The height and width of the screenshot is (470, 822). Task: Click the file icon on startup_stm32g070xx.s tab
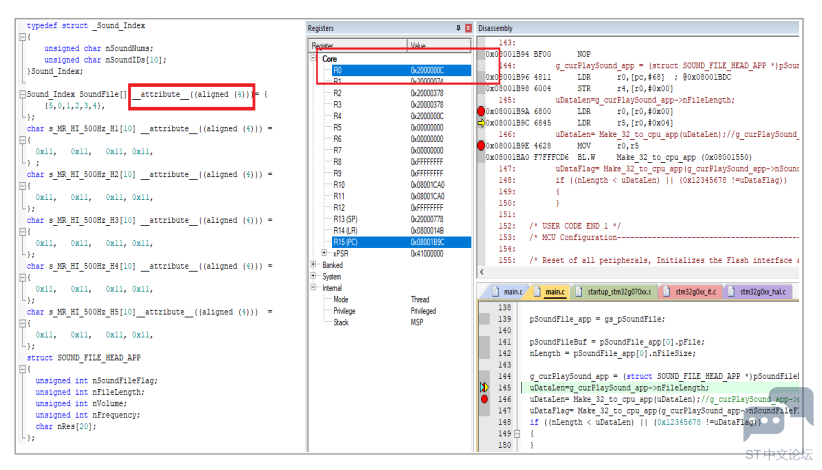point(579,292)
